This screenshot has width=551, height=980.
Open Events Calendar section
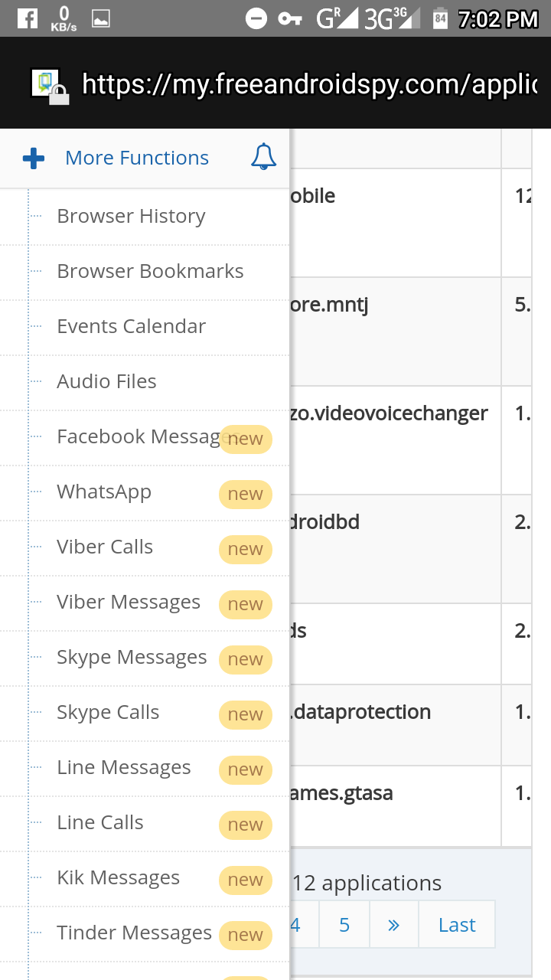131,327
